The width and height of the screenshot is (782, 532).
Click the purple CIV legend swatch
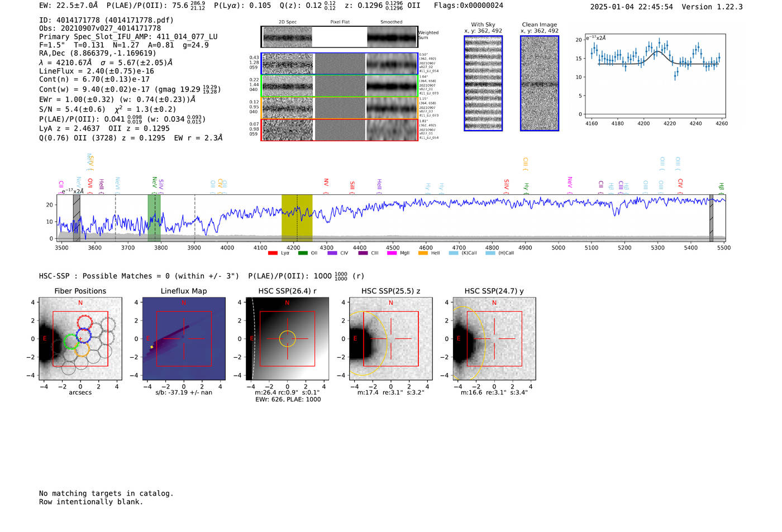[x=332, y=253]
